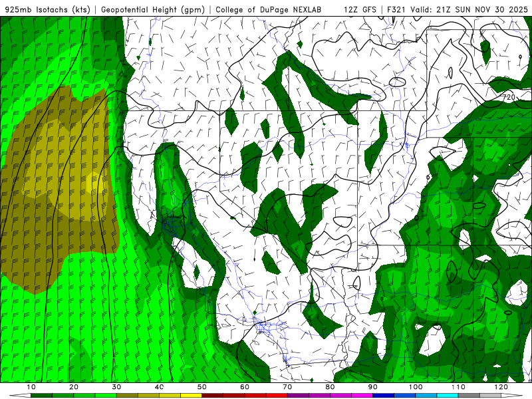Click the "110" color bar label

[458, 387]
